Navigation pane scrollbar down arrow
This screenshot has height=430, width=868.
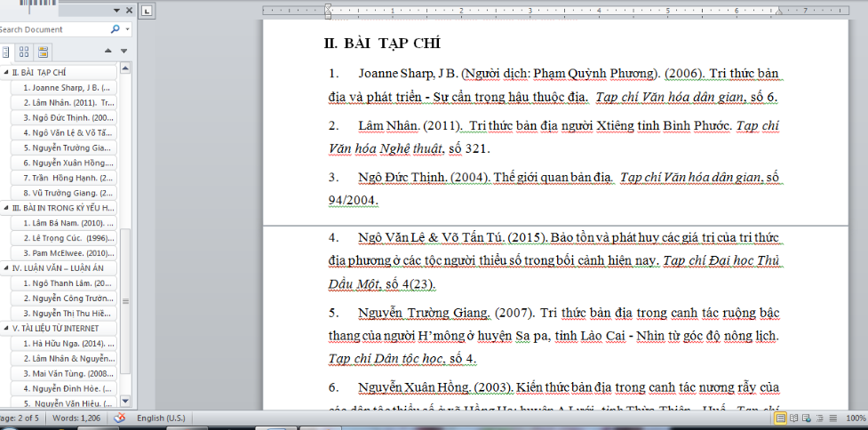click(125, 402)
